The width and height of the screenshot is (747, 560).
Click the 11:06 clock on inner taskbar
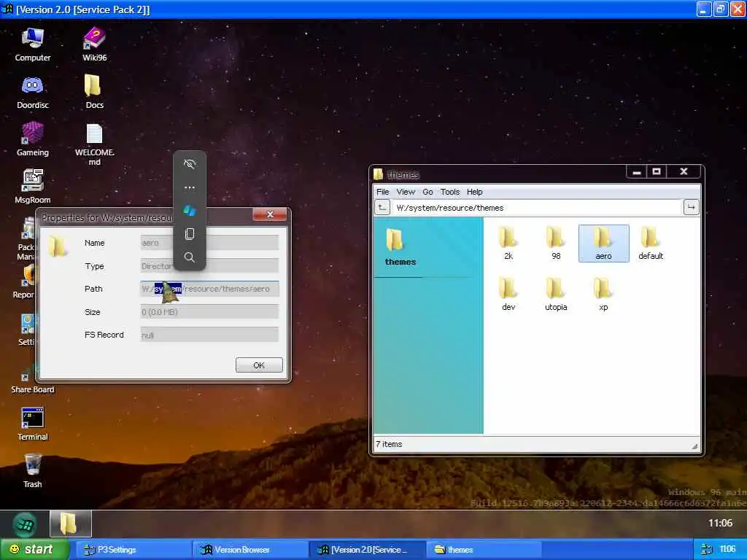pos(720,524)
